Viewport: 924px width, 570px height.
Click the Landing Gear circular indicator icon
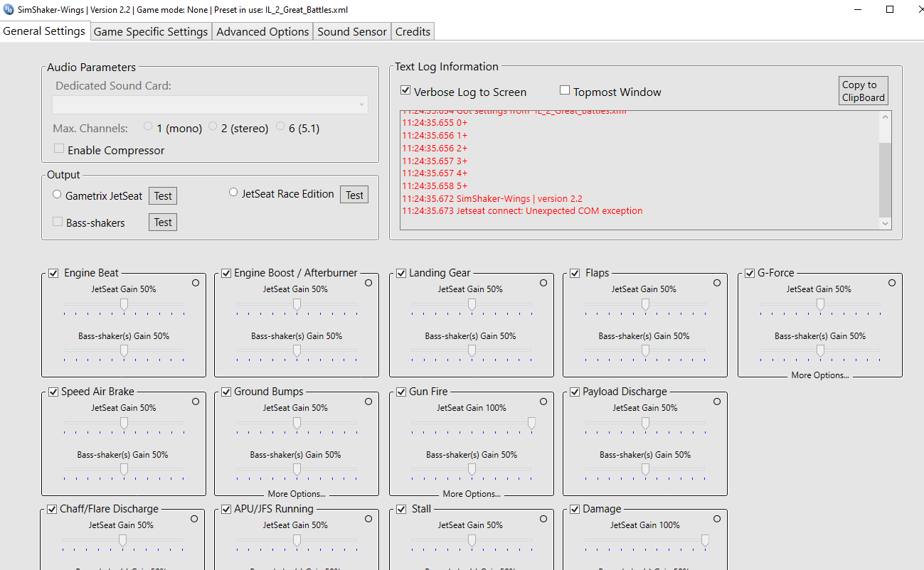pos(543,283)
